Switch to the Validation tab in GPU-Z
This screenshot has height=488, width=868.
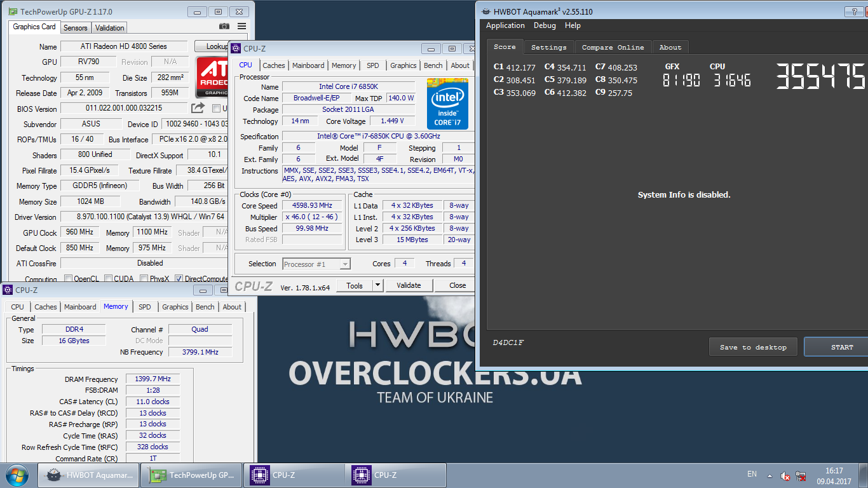click(x=110, y=28)
